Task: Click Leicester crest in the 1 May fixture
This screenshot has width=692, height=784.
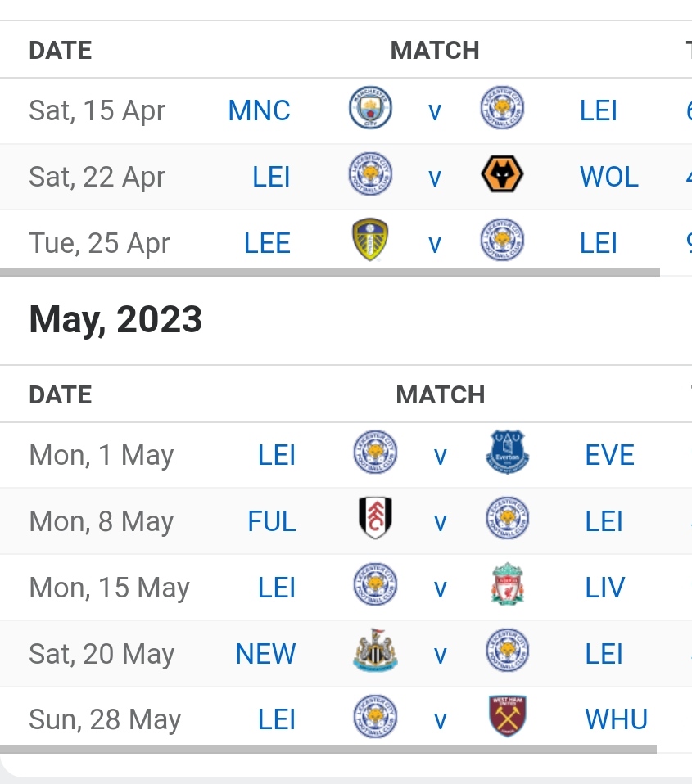Action: [x=375, y=455]
